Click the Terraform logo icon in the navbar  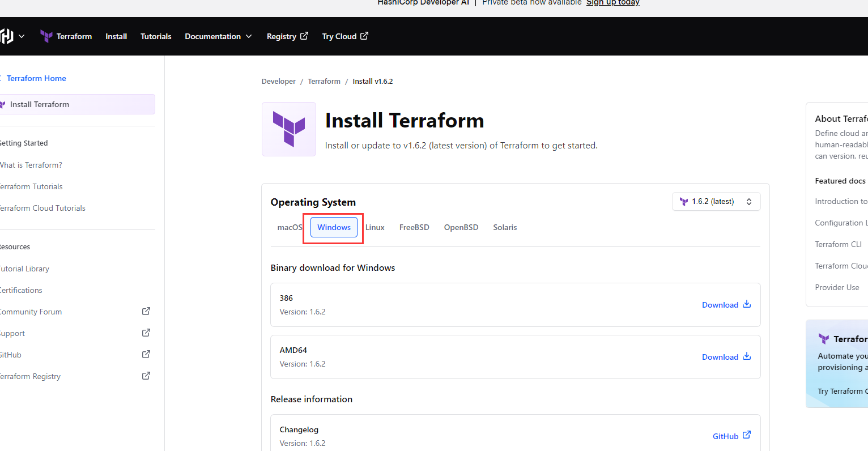(46, 36)
